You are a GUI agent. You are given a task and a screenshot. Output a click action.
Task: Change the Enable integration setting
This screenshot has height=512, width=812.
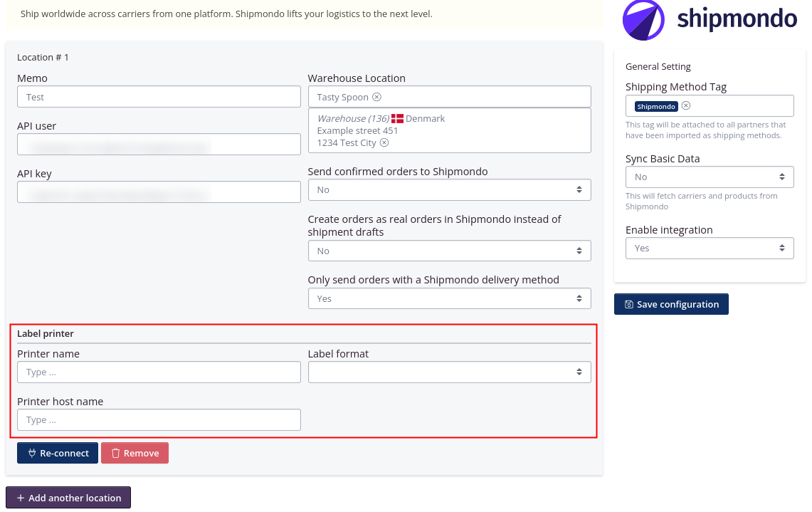[x=709, y=249]
